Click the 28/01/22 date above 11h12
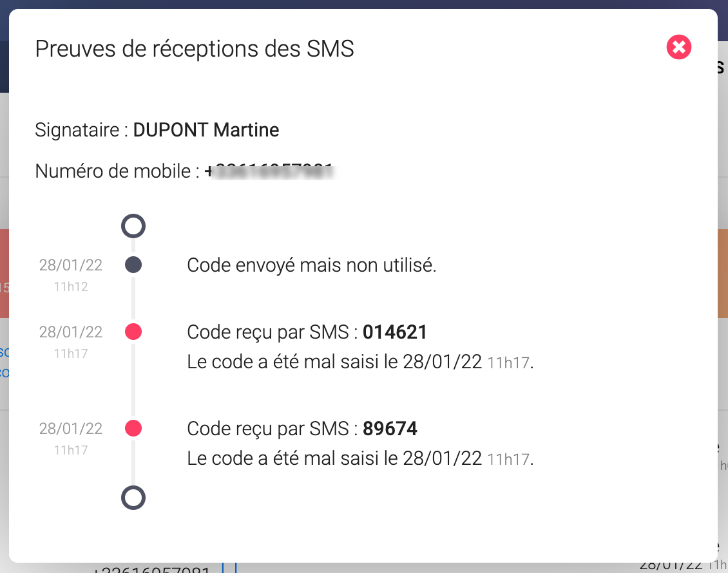This screenshot has width=728, height=573. (71, 265)
